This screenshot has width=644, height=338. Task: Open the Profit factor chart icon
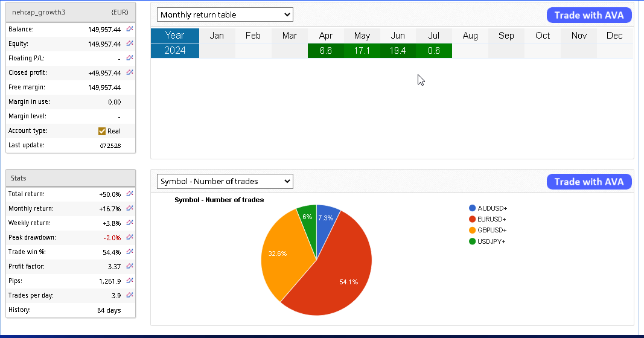(129, 266)
